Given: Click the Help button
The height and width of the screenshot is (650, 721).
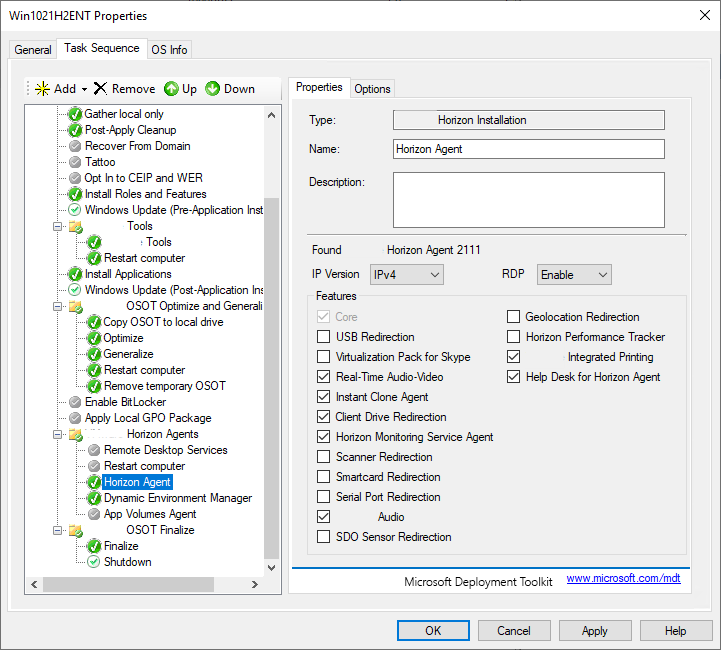Looking at the screenshot, I should [676, 630].
